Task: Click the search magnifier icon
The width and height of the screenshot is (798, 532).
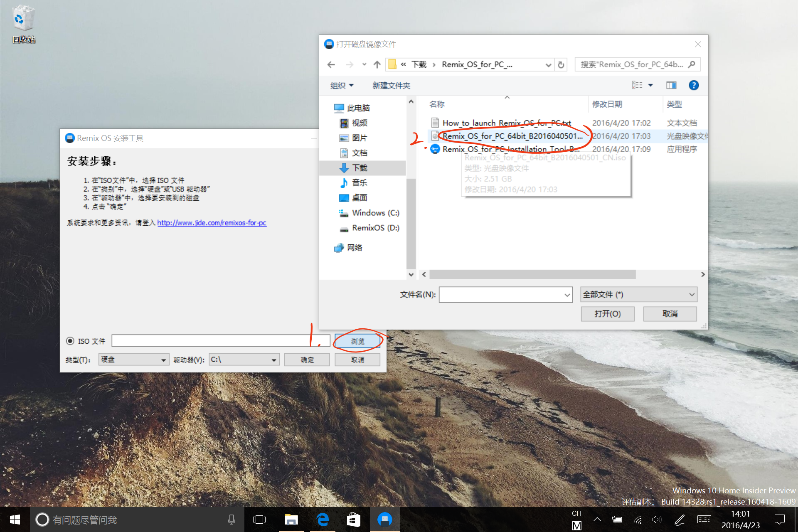Action: (x=692, y=64)
